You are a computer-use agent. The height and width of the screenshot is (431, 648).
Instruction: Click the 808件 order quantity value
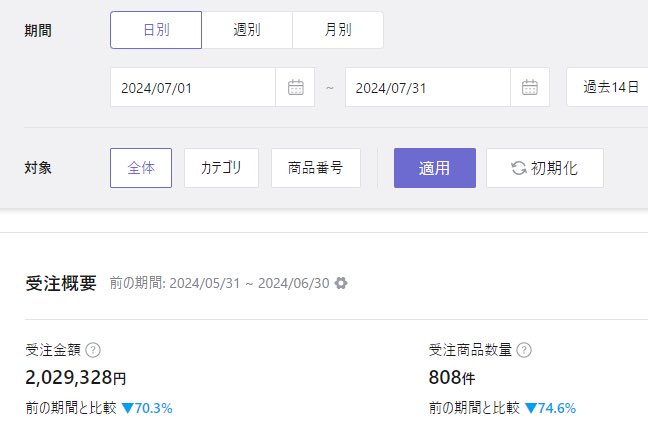coord(452,377)
